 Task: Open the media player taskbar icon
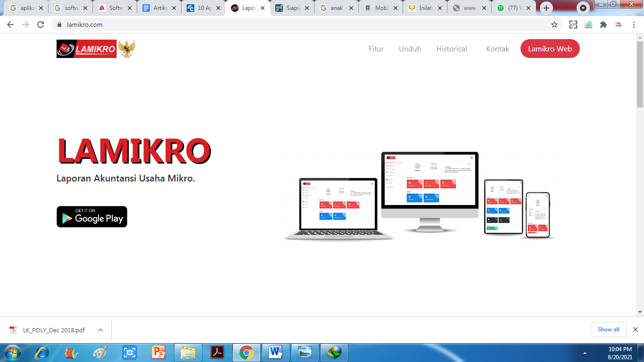point(71,352)
